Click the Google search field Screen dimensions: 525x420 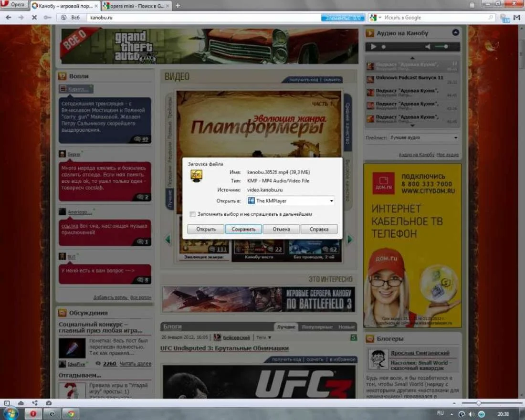point(435,17)
